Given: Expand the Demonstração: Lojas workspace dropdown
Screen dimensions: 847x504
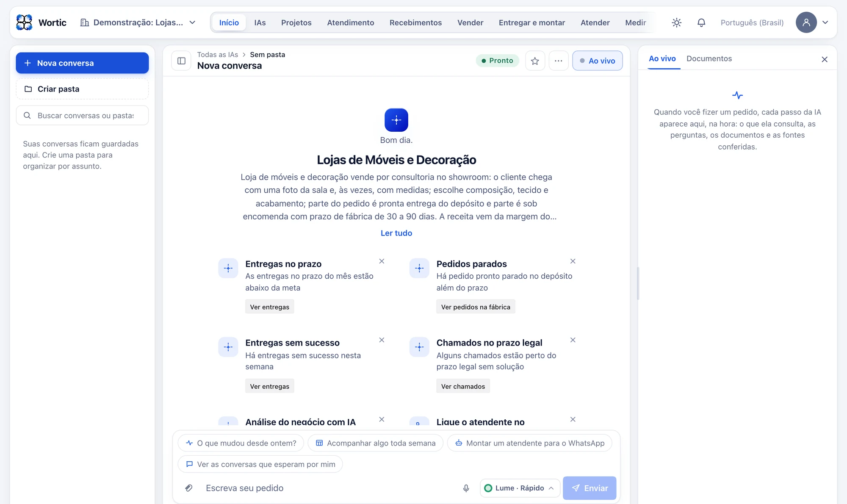Looking at the screenshot, I should coord(138,22).
